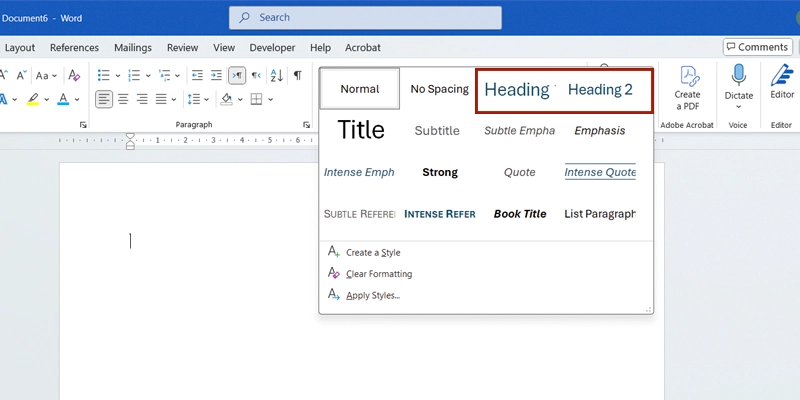Apply the Heading 2 style
This screenshot has height=400, width=800.
pyautogui.click(x=600, y=89)
